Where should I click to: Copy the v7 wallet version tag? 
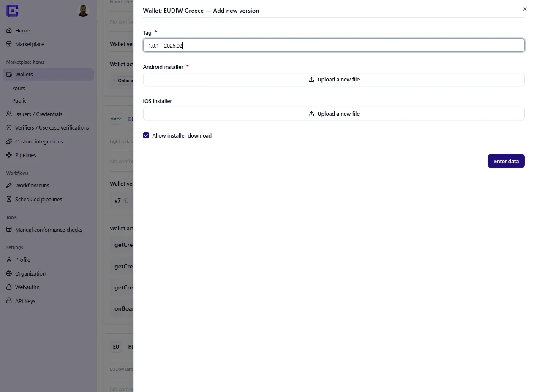[126, 201]
